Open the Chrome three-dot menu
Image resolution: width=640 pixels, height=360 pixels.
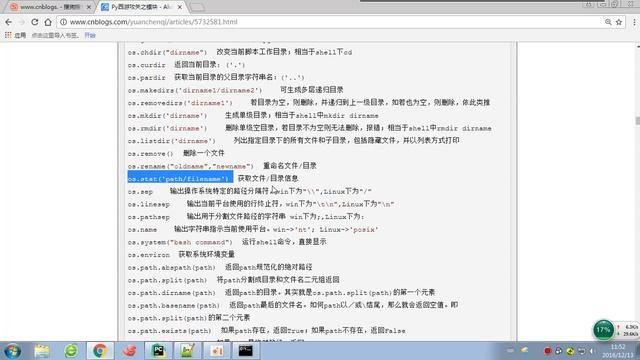point(634,22)
